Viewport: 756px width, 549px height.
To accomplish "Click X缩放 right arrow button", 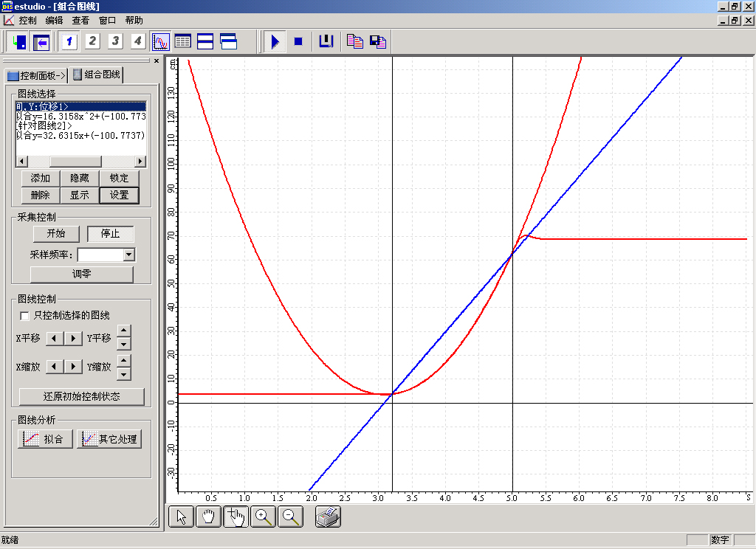I will click(x=73, y=367).
